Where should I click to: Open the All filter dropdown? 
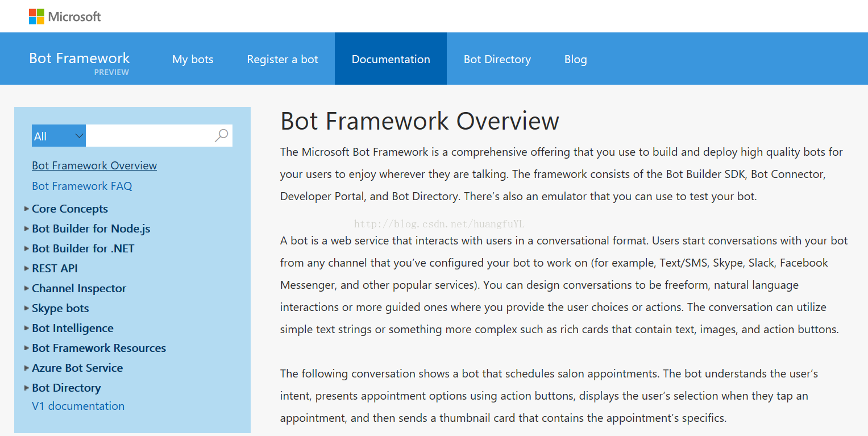coord(59,136)
